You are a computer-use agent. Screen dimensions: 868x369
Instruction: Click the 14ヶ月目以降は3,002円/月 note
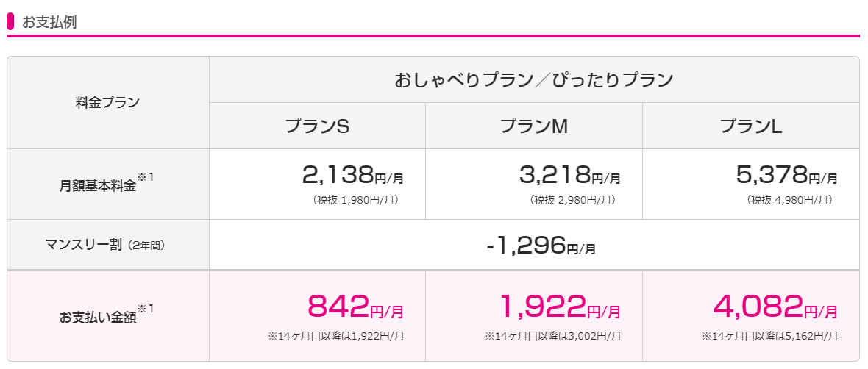tap(552, 336)
